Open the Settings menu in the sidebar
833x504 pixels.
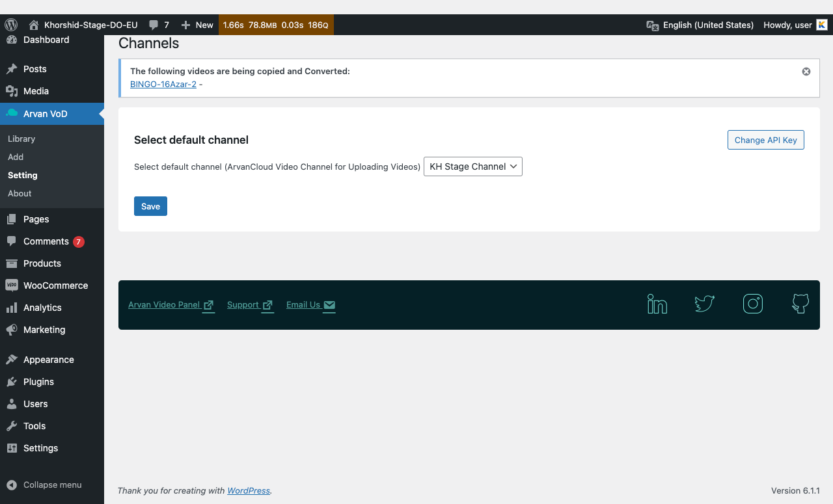tap(52, 448)
